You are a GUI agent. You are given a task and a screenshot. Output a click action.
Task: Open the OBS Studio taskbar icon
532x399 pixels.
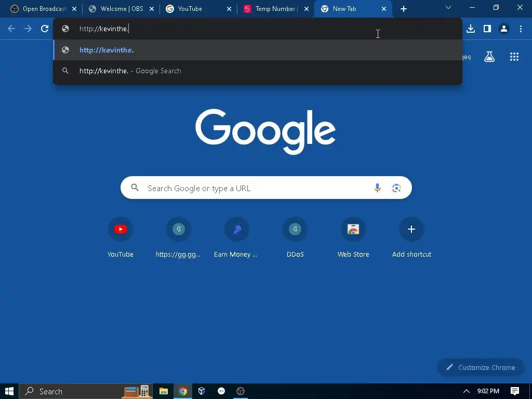[240, 391]
